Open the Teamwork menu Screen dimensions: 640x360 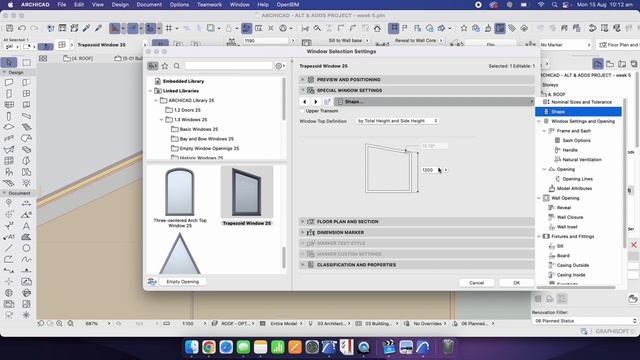tap(209, 4)
